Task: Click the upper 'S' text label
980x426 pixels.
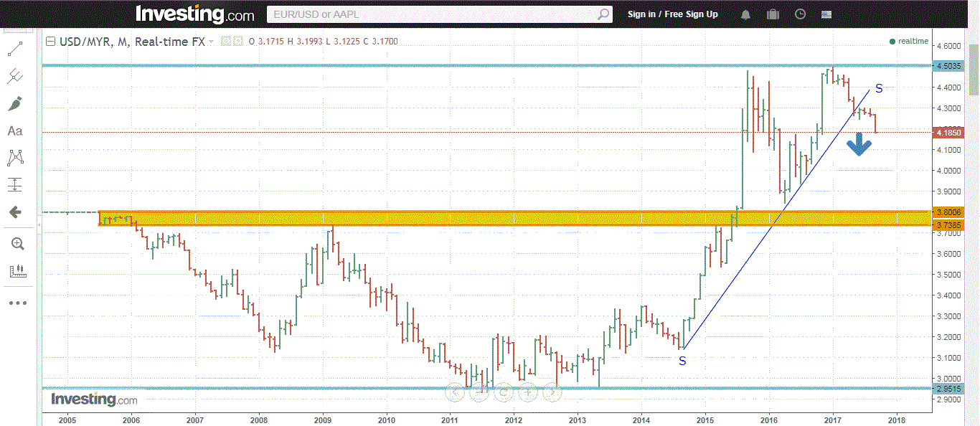Action: point(879,89)
